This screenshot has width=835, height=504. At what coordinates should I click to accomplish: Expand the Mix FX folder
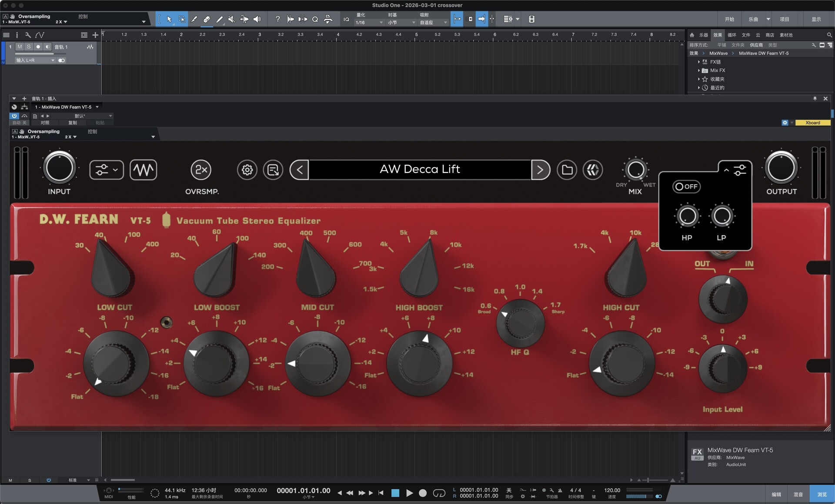[699, 70]
